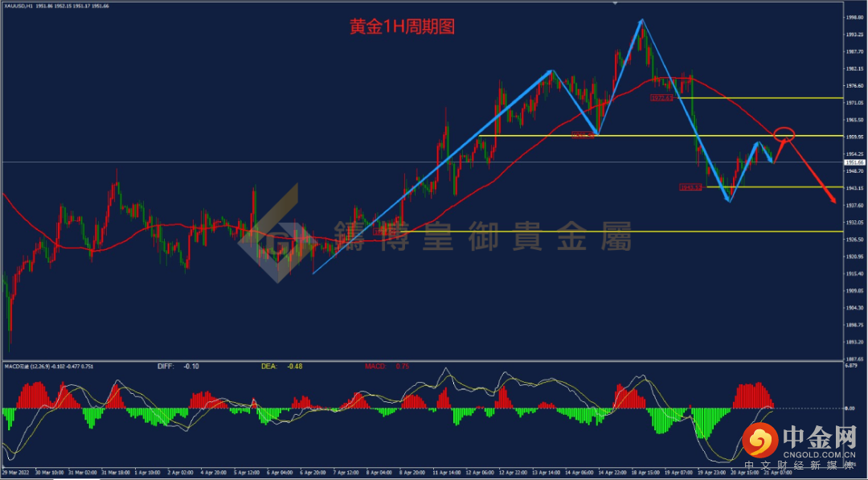Click price scale value 1993.25
This screenshot has height=480, width=868.
856,35
